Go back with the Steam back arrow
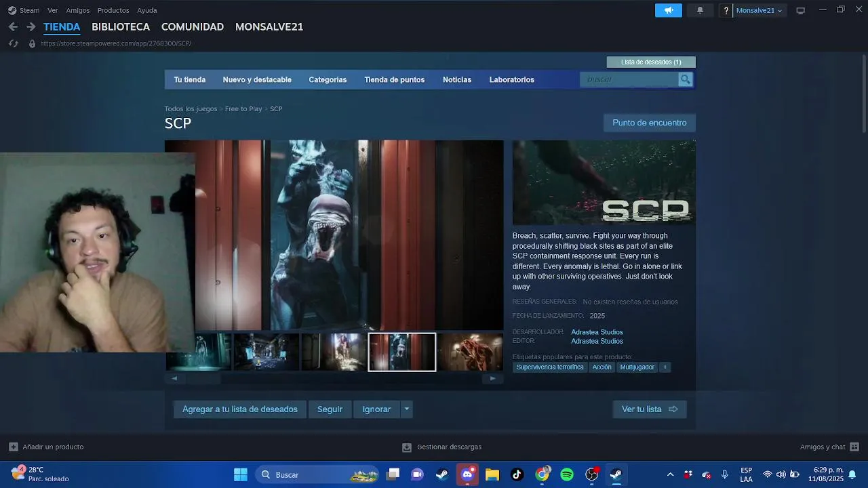The height and width of the screenshot is (488, 868). point(13,26)
